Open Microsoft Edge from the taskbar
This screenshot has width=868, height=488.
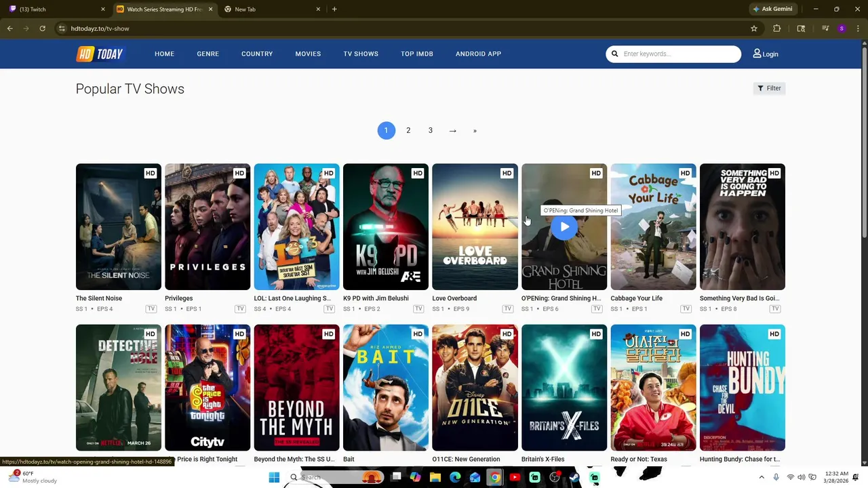click(455, 477)
